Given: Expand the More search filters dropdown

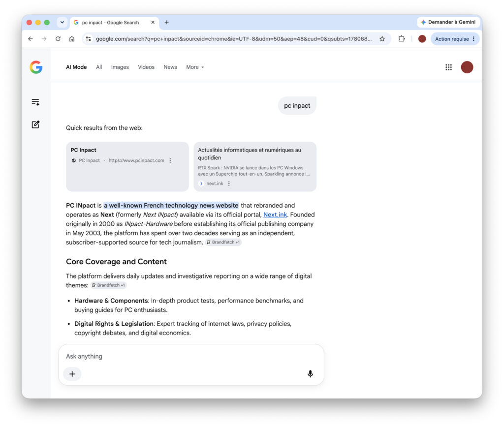Looking at the screenshot, I should pos(195,67).
